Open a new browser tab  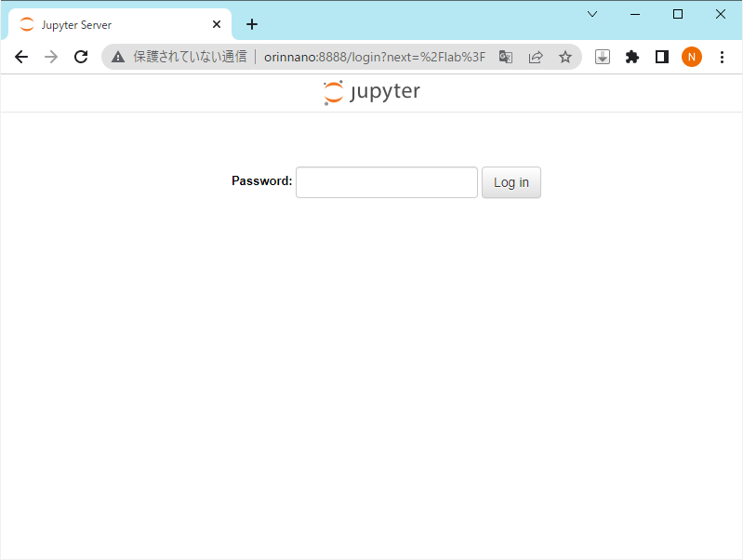coord(251,25)
